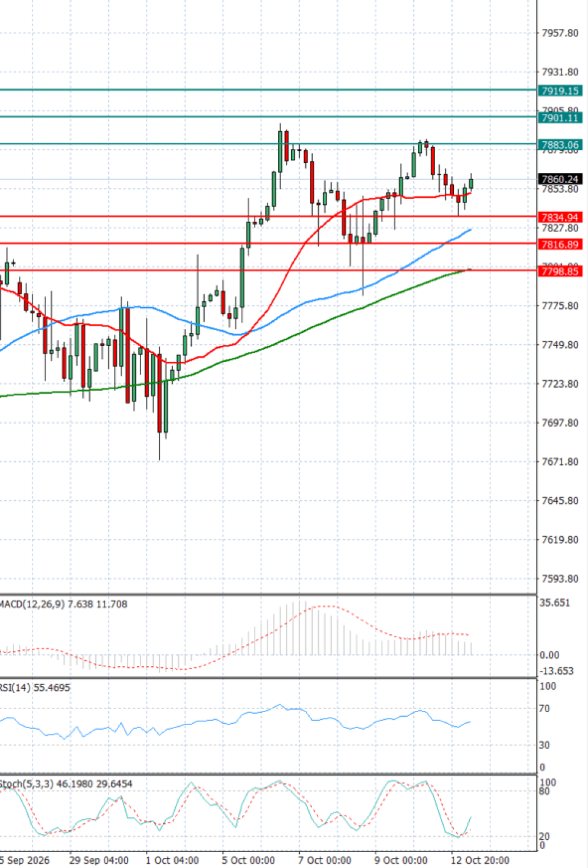
Task: Select the 7931.80 price axis value
Action: (x=560, y=72)
